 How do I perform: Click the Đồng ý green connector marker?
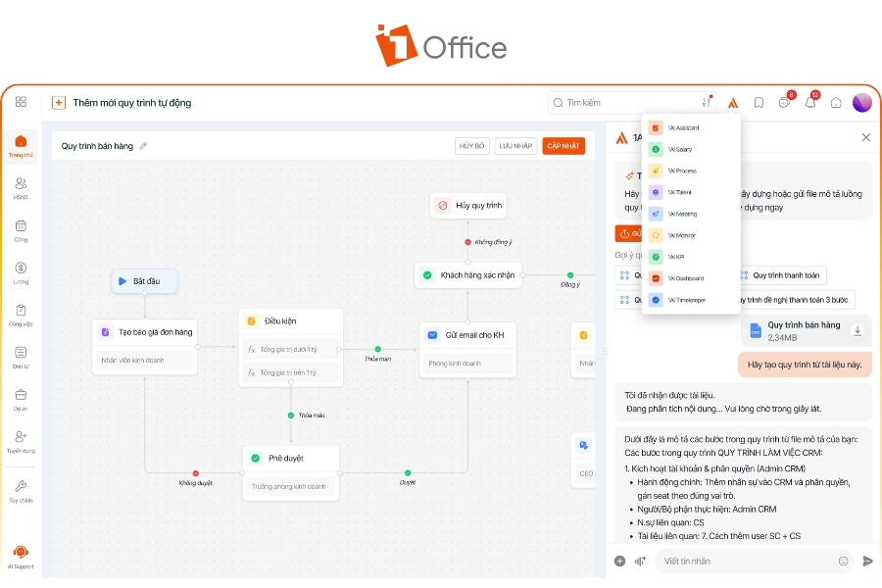click(570, 275)
